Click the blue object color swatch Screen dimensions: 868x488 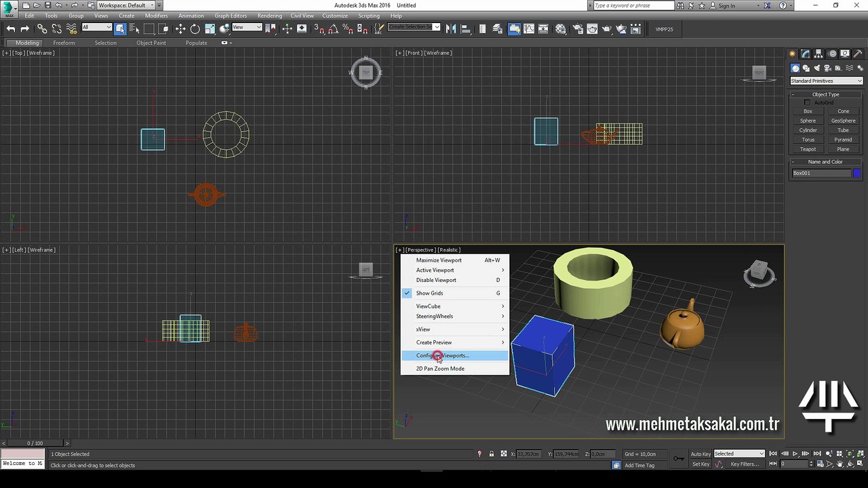coord(857,173)
